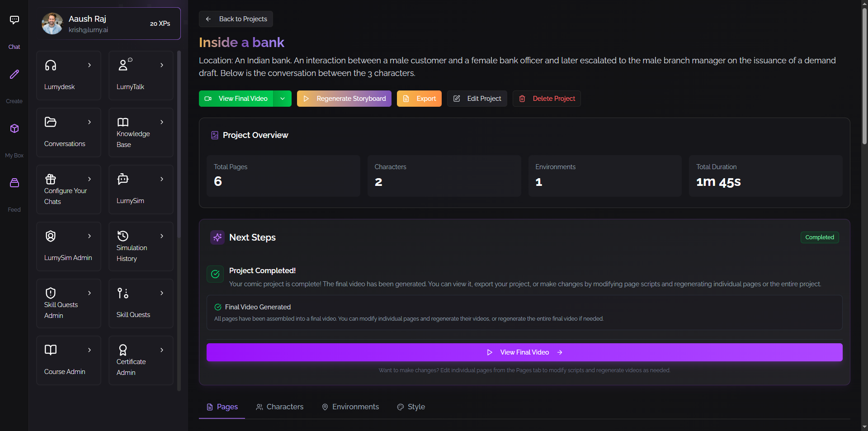The image size is (868, 431).
Task: Expand the Knowledge Base chevron
Action: pos(162,122)
